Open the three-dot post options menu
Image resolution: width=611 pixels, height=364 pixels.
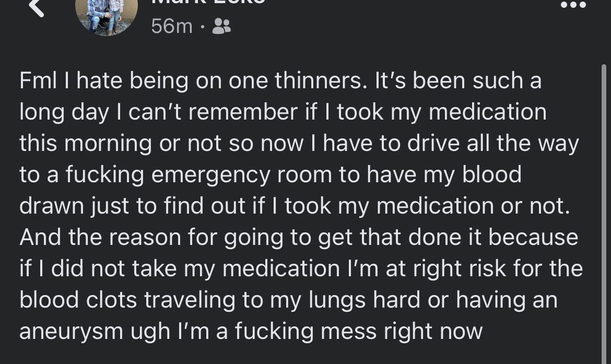(573, 4)
